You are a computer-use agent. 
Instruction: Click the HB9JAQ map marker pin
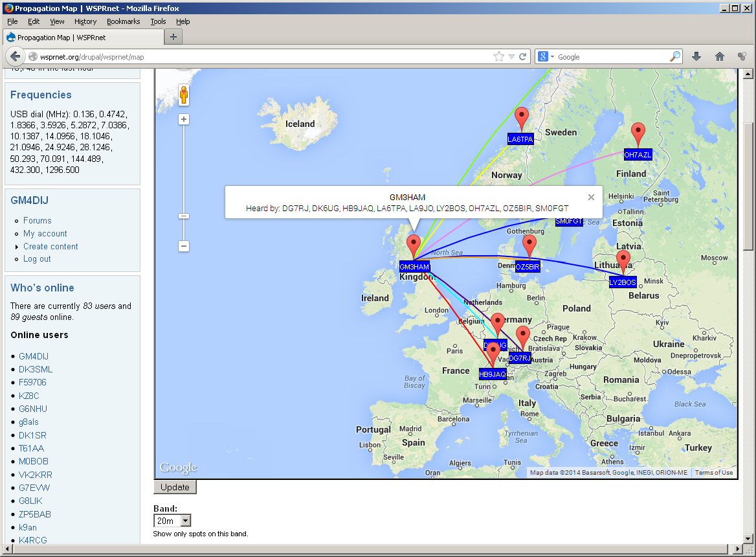pos(493,354)
